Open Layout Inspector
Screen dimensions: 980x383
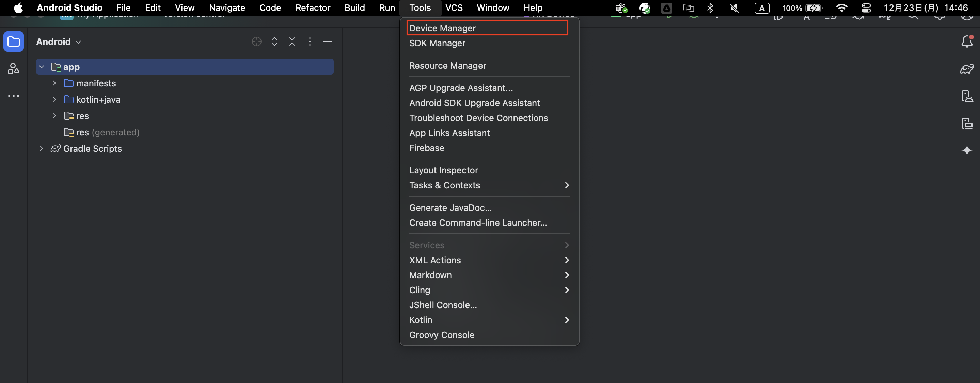pos(489,170)
